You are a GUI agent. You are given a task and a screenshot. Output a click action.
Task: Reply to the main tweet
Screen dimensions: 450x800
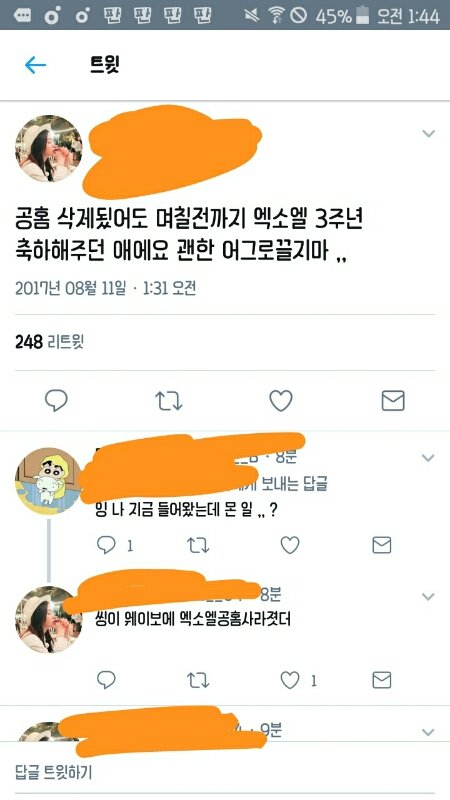56,401
